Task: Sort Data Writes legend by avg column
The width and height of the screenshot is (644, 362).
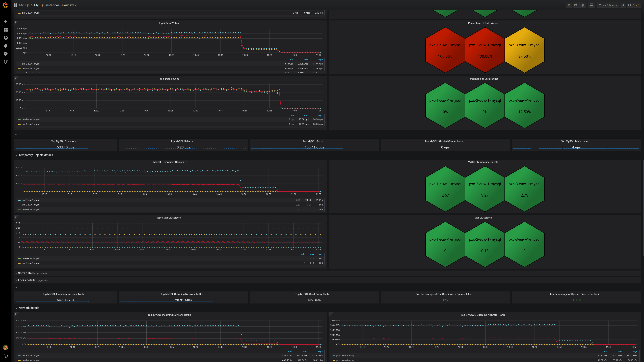Action: (320, 60)
